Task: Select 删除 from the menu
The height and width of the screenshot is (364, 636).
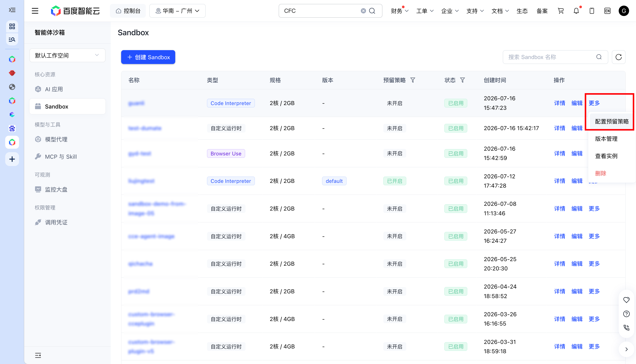Action: tap(601, 173)
